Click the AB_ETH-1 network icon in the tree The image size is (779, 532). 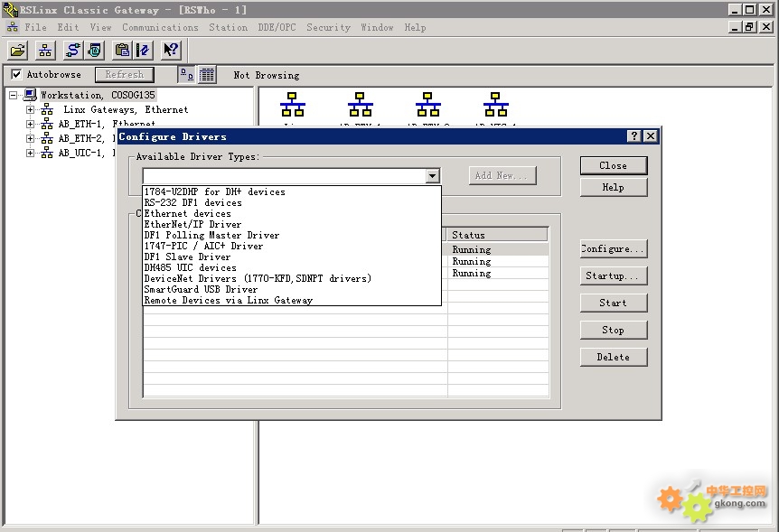pos(47,124)
